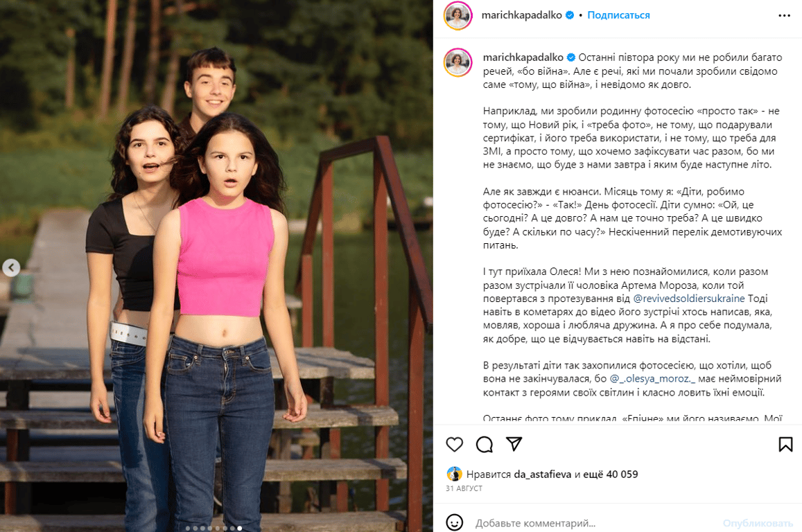Go to the previous photo with the left arrow
Image resolution: width=802 pixels, height=532 pixels.
11,267
